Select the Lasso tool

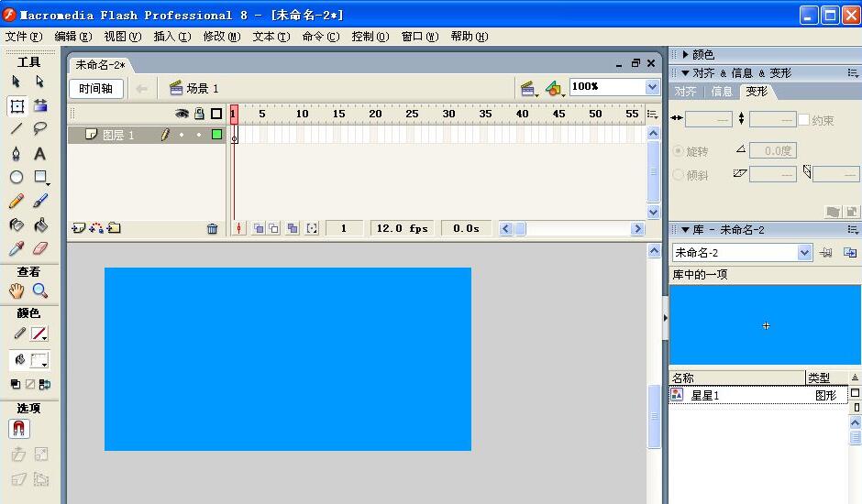click(x=40, y=129)
